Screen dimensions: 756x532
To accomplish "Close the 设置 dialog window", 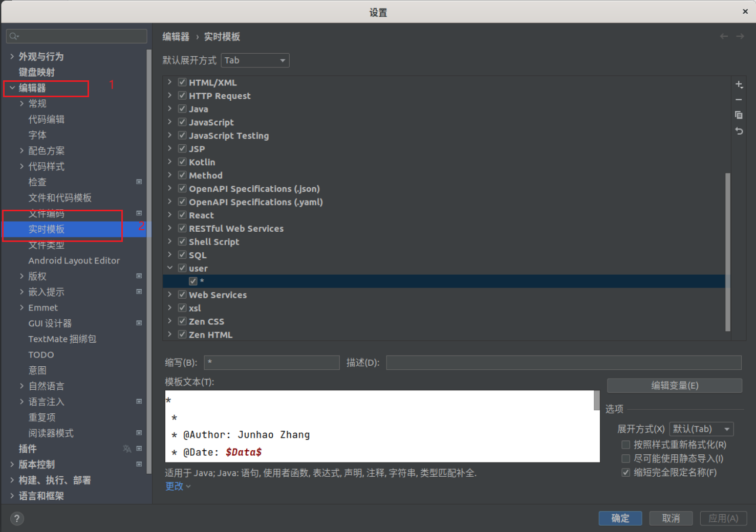I will [x=745, y=11].
